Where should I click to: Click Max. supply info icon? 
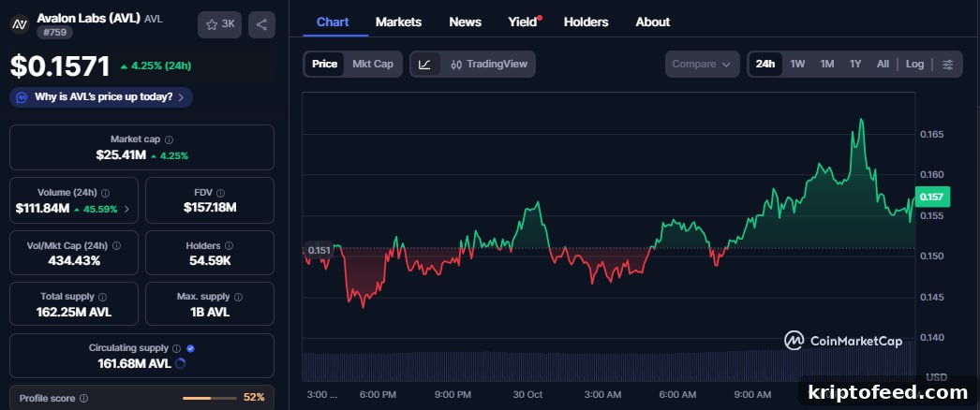[x=238, y=298]
